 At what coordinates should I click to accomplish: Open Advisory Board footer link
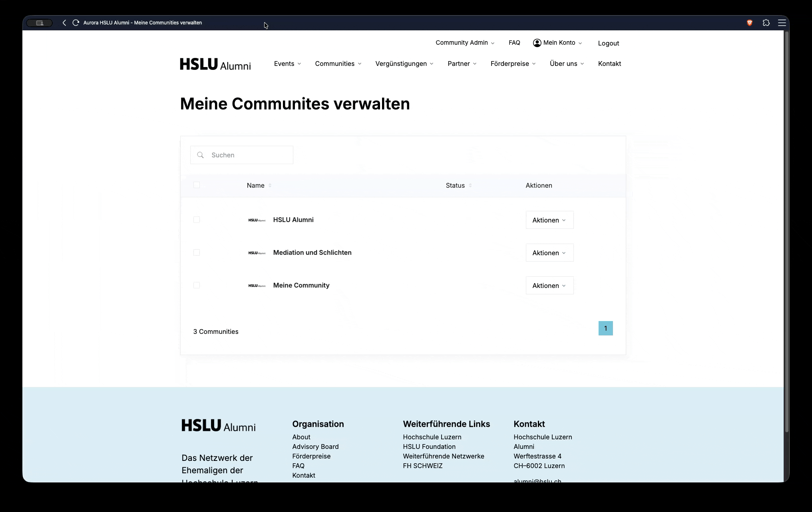tap(315, 447)
